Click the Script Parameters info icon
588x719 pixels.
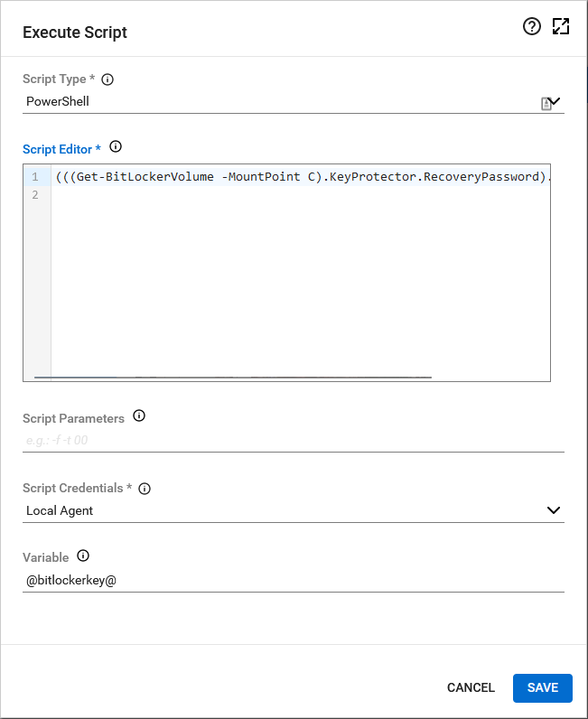point(139,416)
